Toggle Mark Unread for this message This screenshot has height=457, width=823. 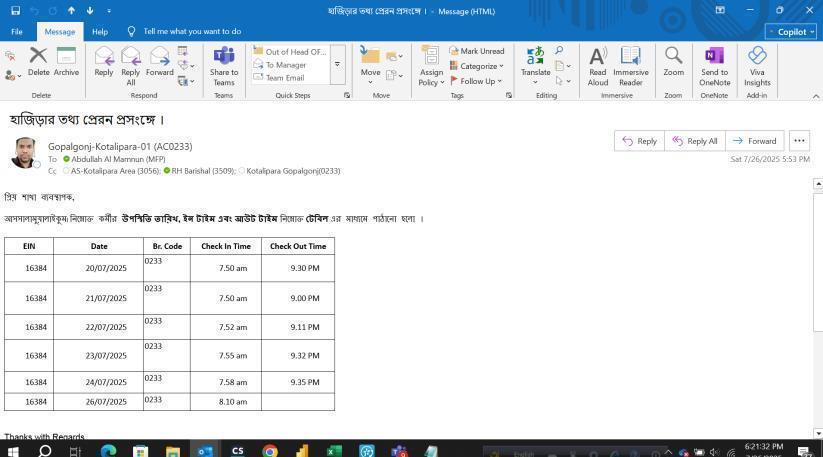point(476,51)
